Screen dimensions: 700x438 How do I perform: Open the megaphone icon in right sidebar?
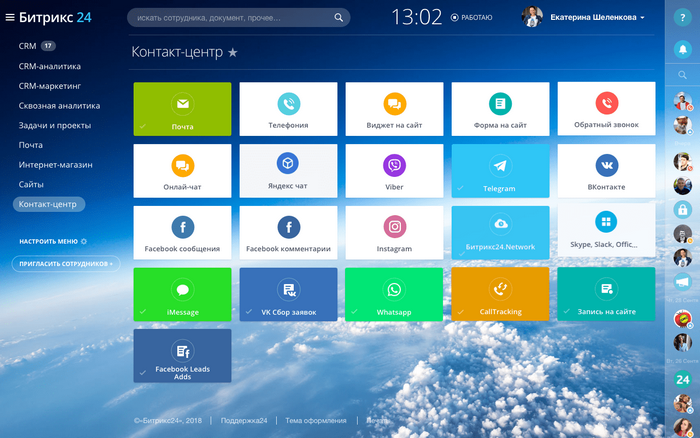(682, 282)
